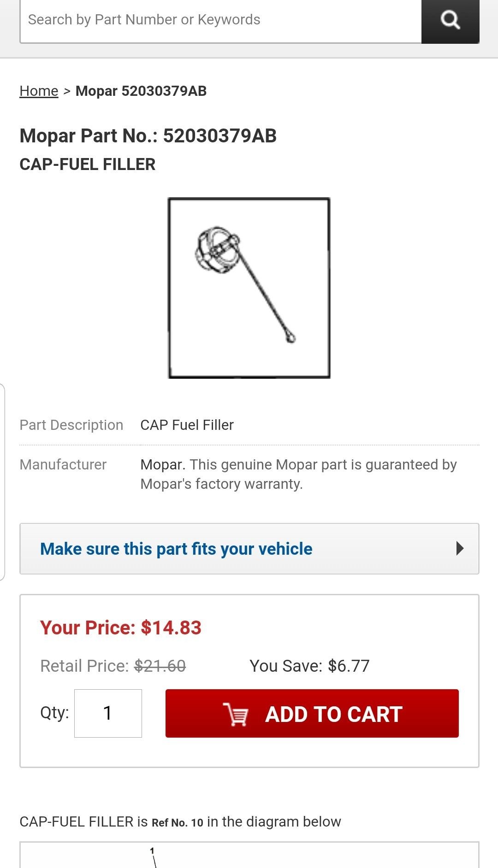Screen dimensions: 498x868
Task: Click the shopping cart icon in the red button
Action: [x=236, y=714]
